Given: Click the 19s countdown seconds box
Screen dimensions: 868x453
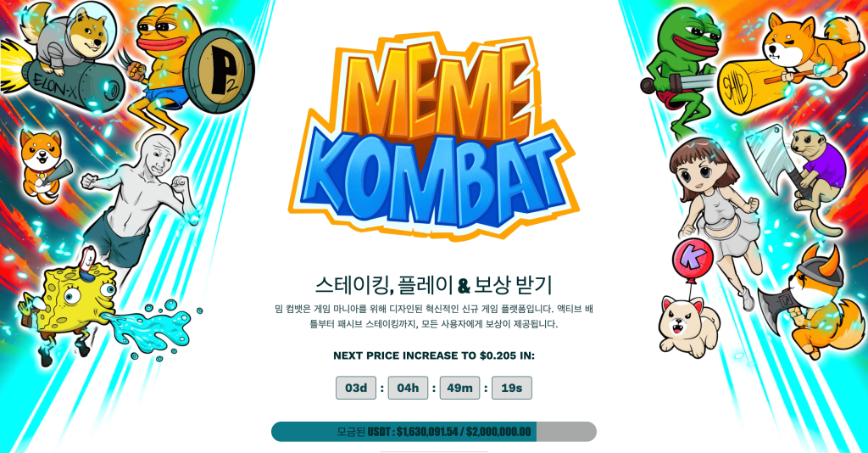Looking at the screenshot, I should pyautogui.click(x=512, y=388).
